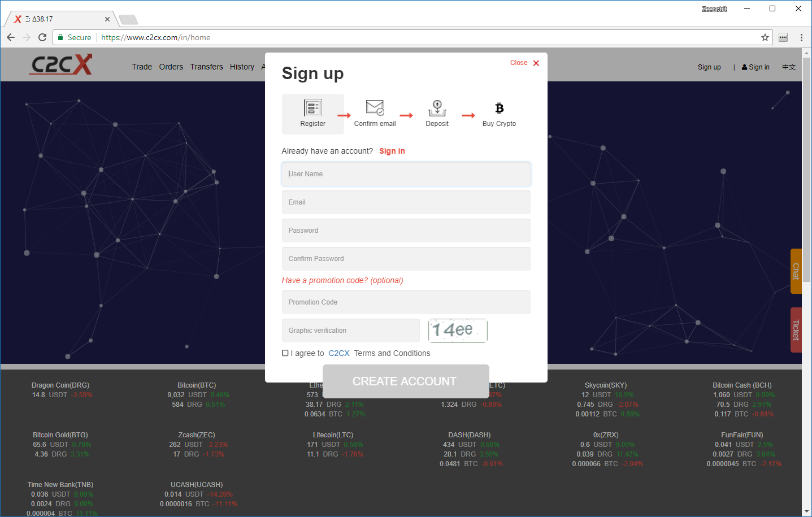The width and height of the screenshot is (812, 517).
Task: Click Bitcoin Gold(BTG) ticker
Action: [60, 435]
